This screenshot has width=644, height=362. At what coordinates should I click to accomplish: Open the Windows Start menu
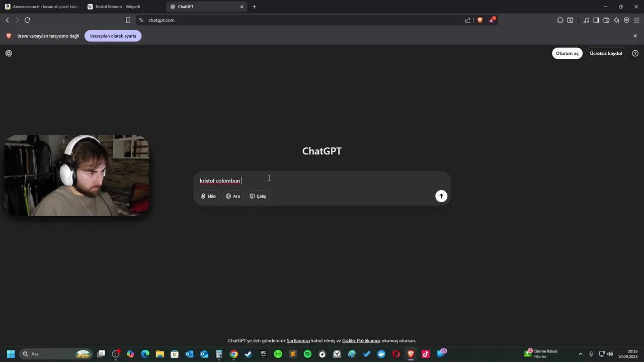(11, 354)
